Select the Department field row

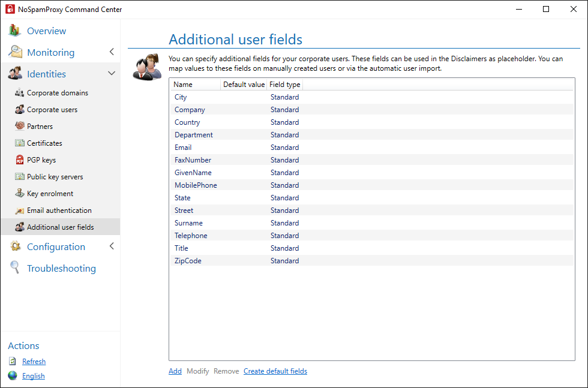(x=372, y=135)
